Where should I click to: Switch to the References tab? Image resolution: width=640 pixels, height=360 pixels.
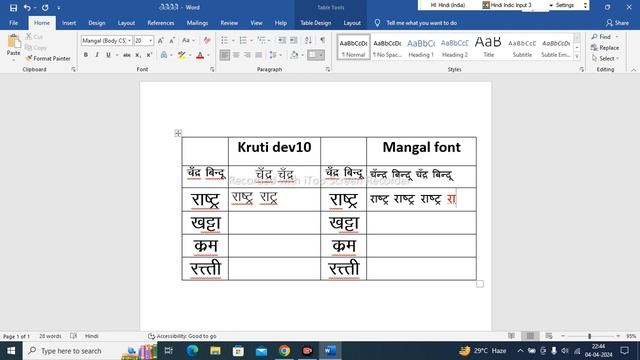point(161,23)
